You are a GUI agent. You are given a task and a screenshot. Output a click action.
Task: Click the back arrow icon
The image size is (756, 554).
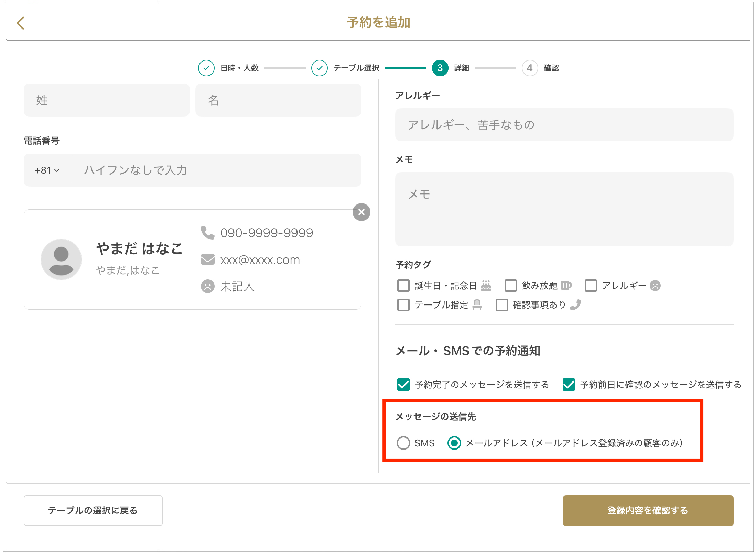click(21, 23)
